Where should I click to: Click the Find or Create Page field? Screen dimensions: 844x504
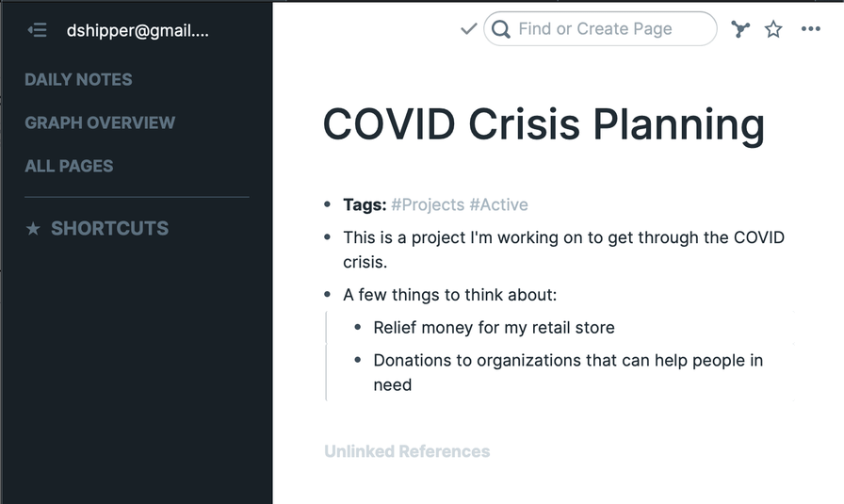point(603,29)
